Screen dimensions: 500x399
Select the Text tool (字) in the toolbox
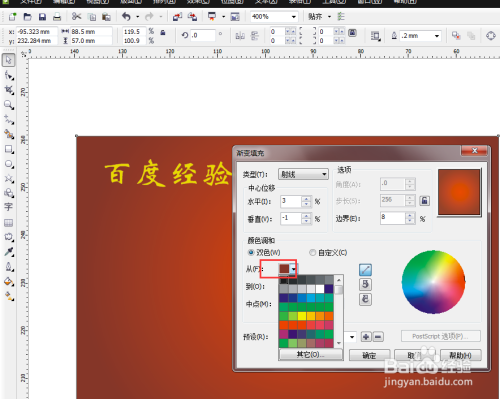click(x=8, y=207)
